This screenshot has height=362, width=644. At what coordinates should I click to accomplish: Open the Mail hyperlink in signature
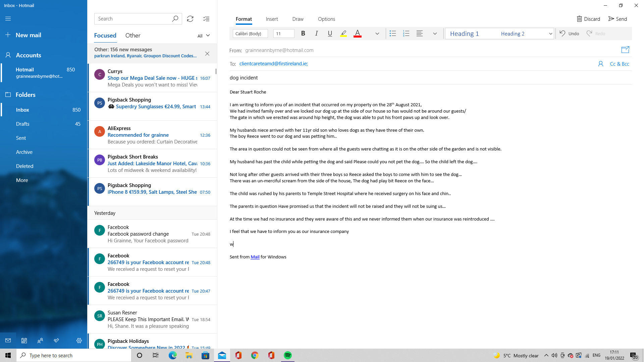(x=255, y=257)
